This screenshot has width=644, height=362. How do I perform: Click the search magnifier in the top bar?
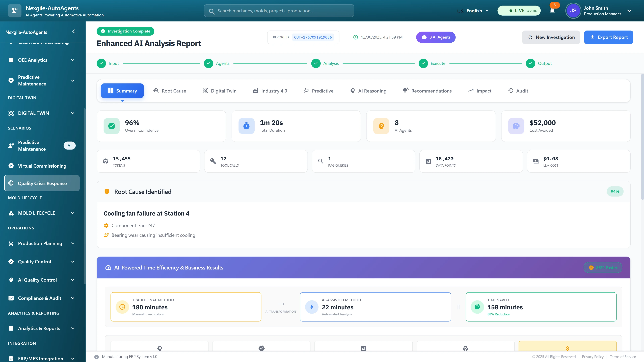[x=211, y=11]
